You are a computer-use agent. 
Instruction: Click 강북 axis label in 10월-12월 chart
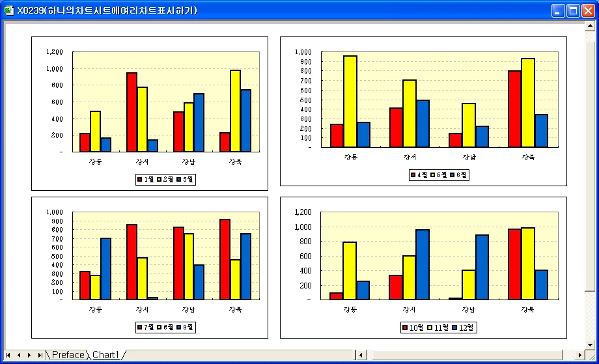coord(528,309)
